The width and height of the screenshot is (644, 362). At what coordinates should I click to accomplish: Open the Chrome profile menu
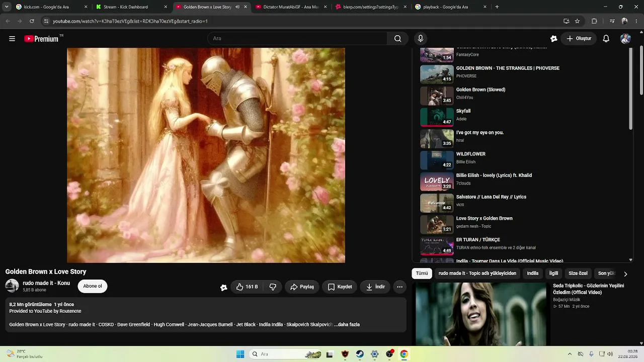[624, 21]
